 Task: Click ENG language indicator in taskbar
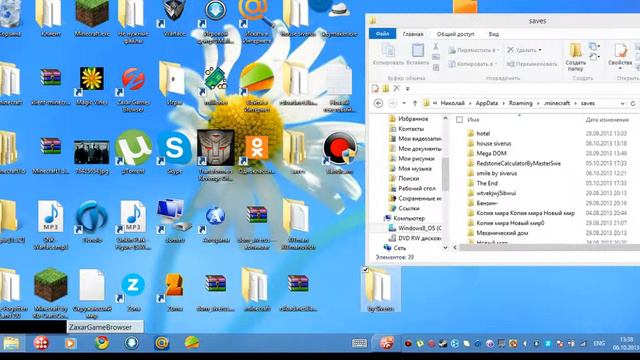(x=599, y=344)
